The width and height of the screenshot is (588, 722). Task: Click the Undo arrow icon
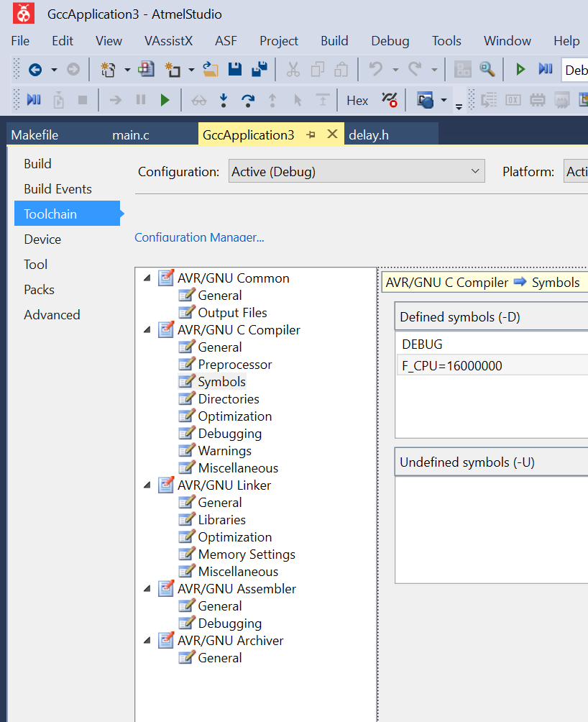pos(376,70)
